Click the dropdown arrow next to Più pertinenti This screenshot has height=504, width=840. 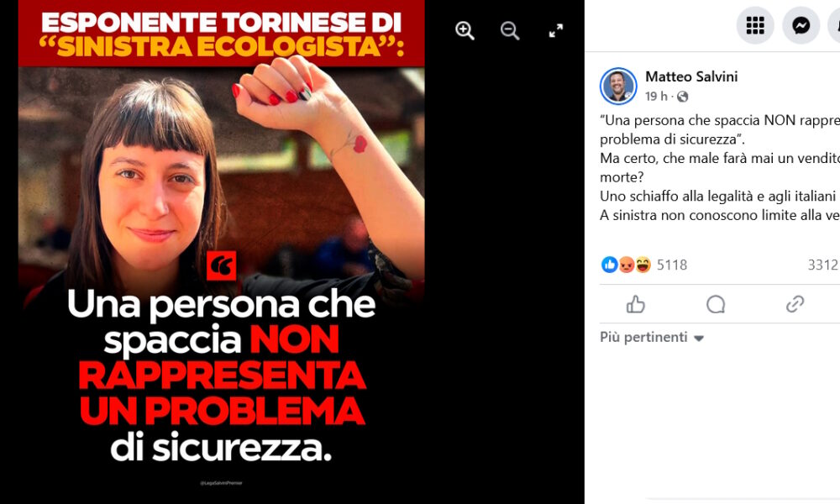[x=698, y=338]
